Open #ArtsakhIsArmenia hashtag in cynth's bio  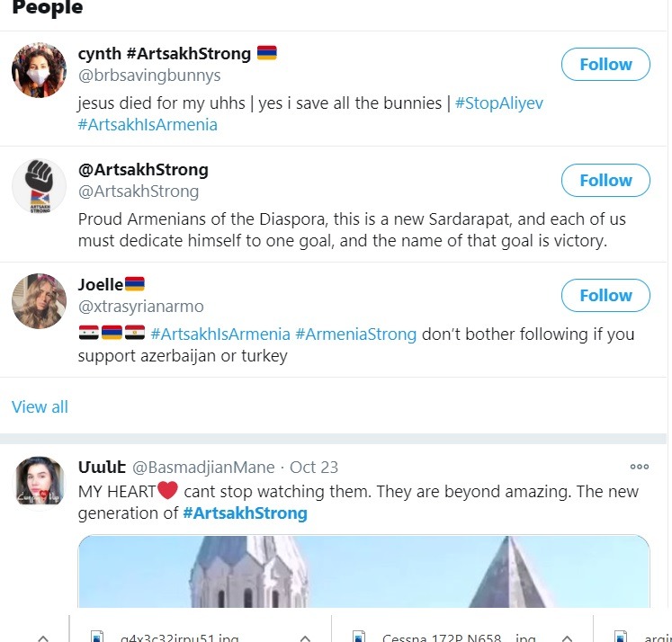(x=148, y=125)
